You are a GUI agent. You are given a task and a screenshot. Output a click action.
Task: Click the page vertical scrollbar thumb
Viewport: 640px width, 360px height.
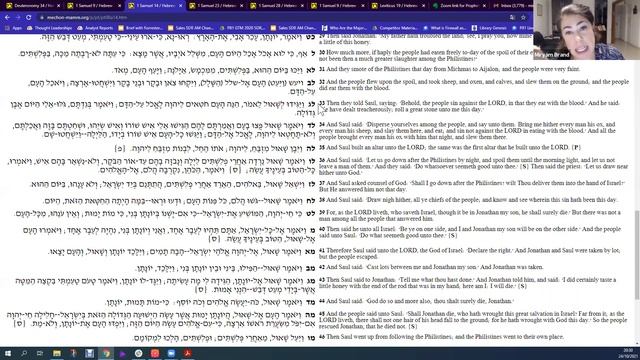(637, 254)
